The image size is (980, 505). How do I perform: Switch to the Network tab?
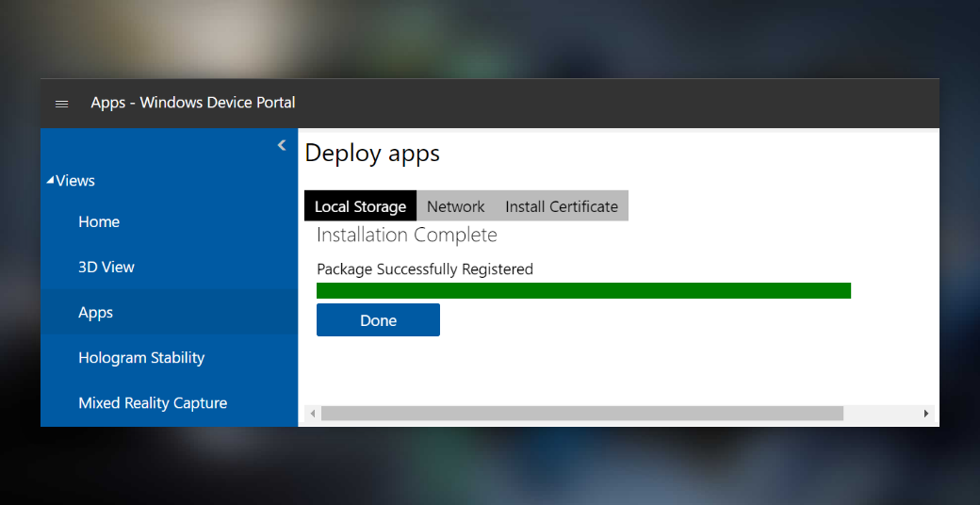pos(456,206)
